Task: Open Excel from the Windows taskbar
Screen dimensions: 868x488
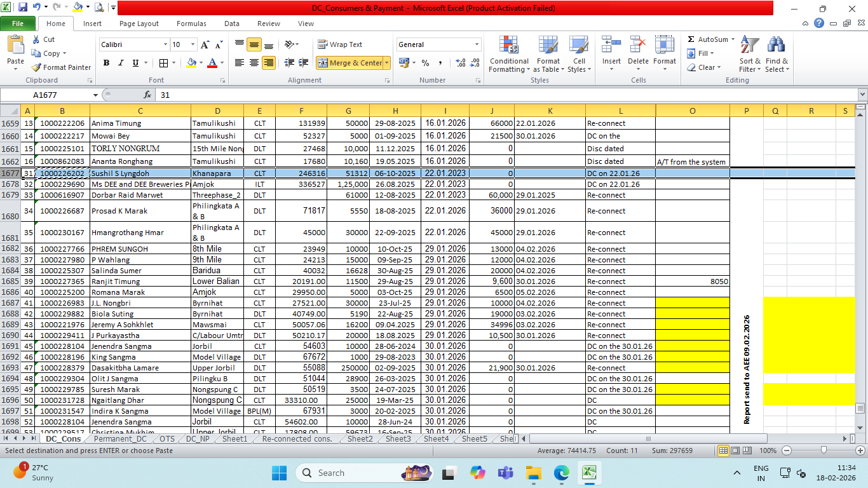Action: coord(589,473)
